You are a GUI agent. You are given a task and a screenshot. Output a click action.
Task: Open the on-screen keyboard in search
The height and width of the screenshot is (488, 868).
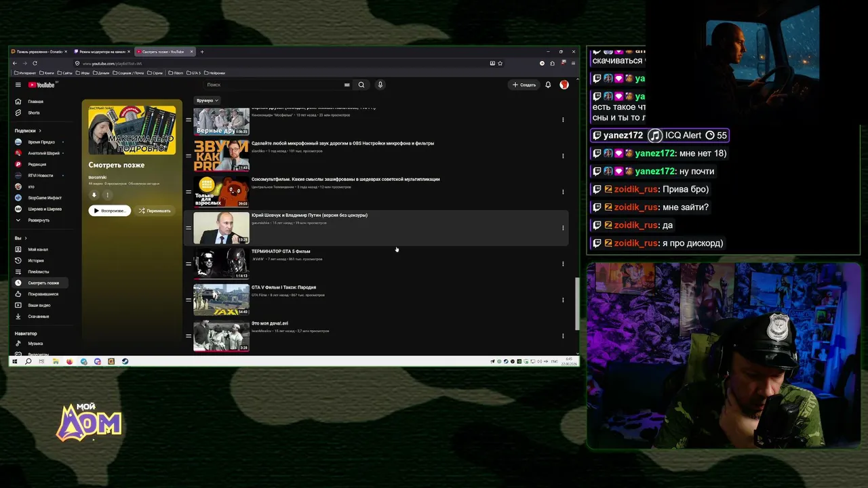(347, 85)
